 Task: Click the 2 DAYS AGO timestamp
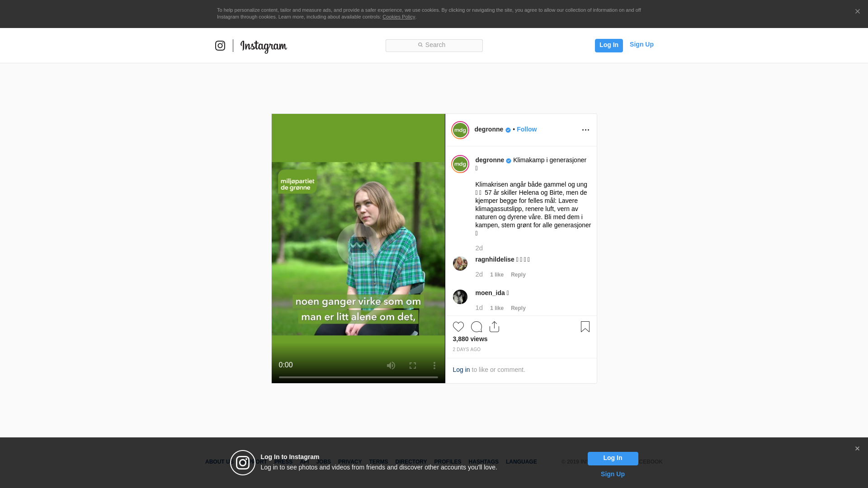[x=467, y=350]
